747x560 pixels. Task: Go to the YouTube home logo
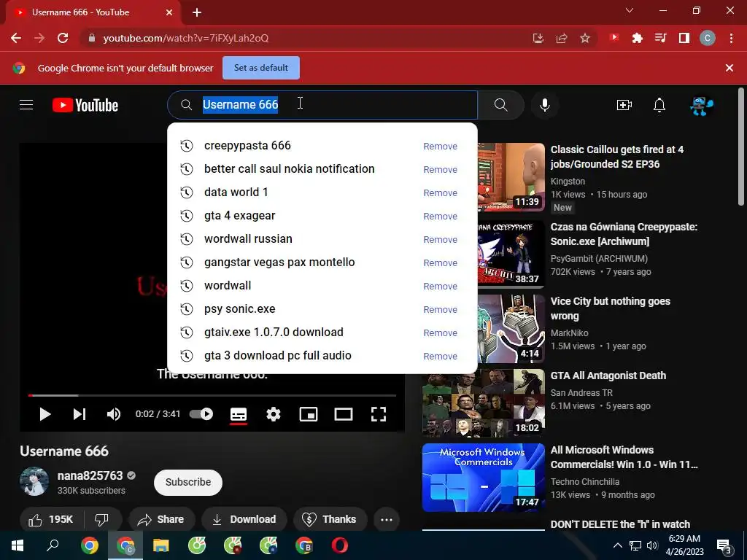tap(85, 105)
